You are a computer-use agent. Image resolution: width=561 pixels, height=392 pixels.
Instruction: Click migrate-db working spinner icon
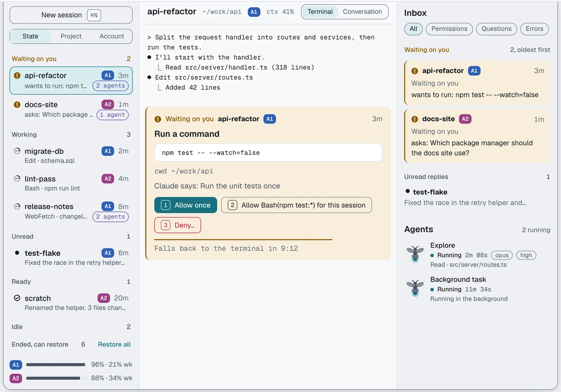(x=17, y=151)
